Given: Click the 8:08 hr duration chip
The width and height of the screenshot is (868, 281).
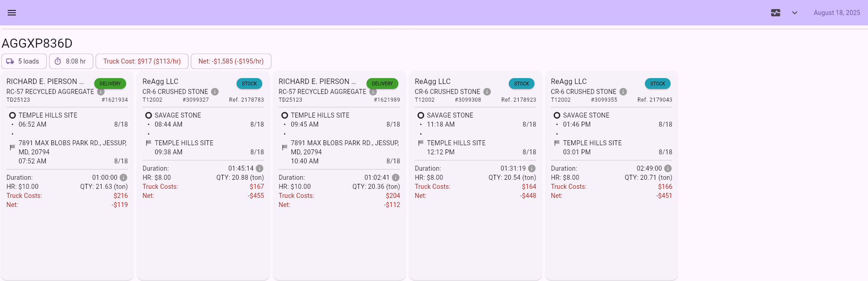Looking at the screenshot, I should coord(71,61).
